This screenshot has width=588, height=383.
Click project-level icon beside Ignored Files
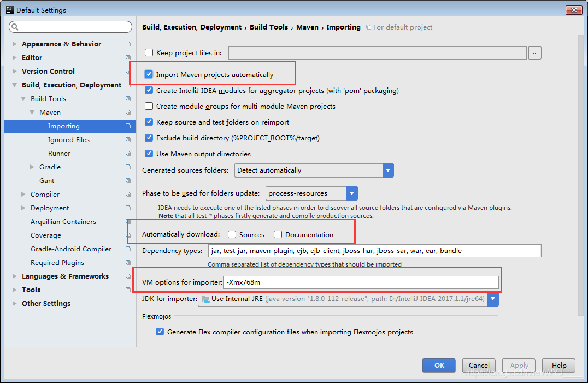pos(128,140)
